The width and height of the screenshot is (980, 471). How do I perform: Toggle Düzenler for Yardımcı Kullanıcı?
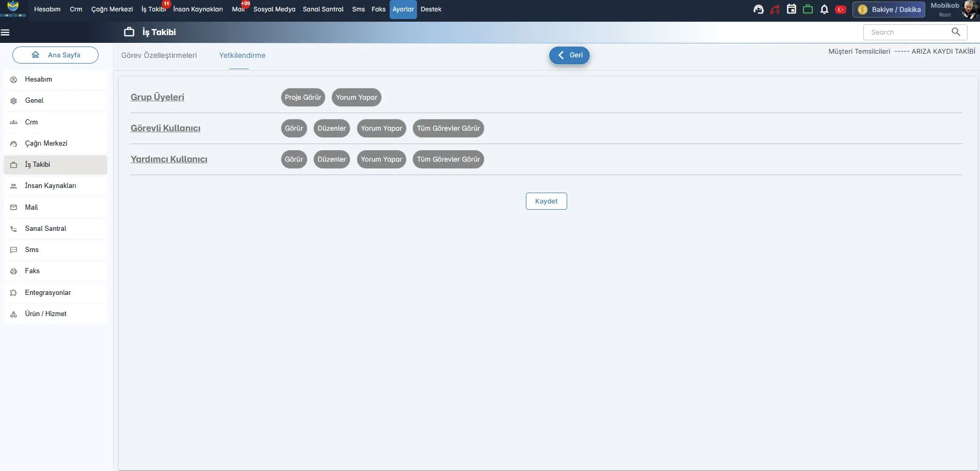coord(331,159)
